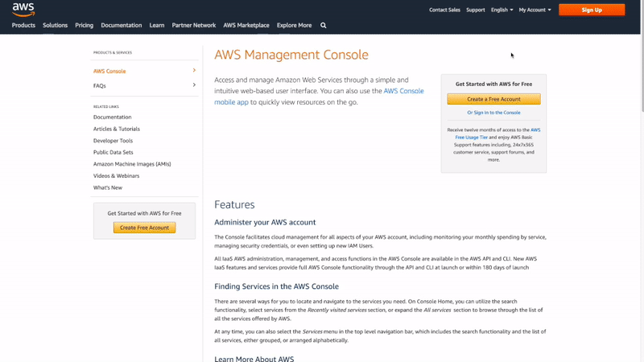Image resolution: width=644 pixels, height=362 pixels.
Task: Click the Features heading
Action: click(234, 204)
